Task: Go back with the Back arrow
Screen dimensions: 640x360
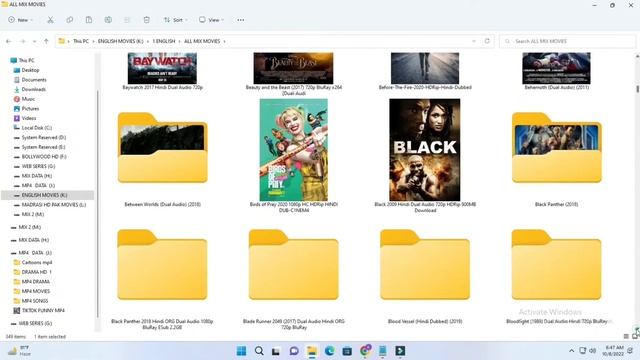Action: pyautogui.click(x=9, y=41)
